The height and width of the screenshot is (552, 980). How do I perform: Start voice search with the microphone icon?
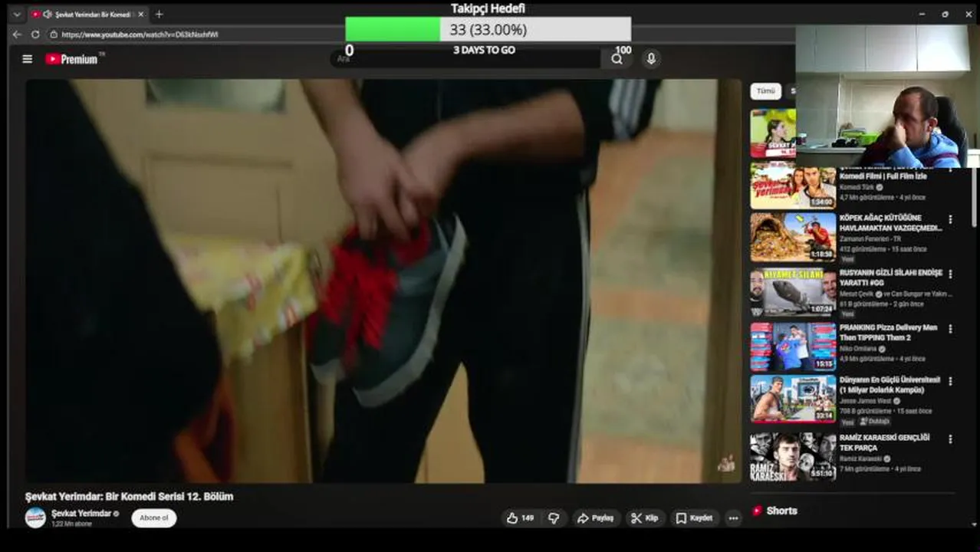(651, 59)
